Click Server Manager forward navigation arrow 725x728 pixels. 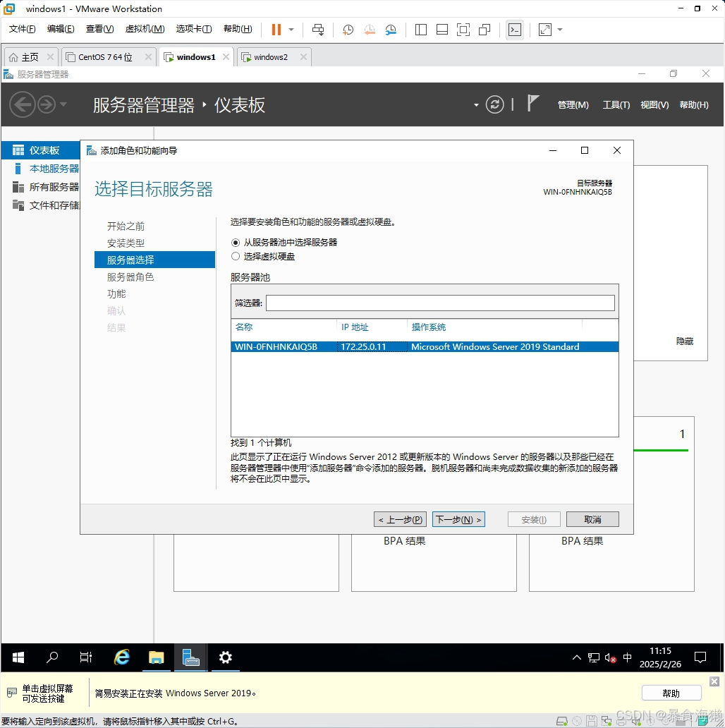47,104
